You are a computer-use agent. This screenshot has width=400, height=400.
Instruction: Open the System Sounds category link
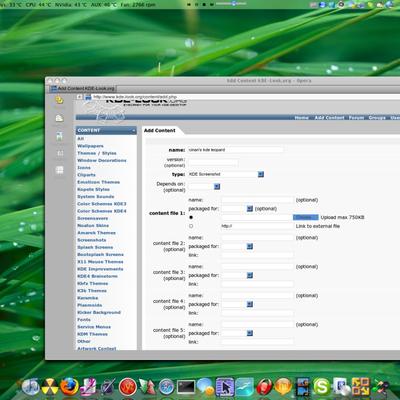pyautogui.click(x=96, y=197)
